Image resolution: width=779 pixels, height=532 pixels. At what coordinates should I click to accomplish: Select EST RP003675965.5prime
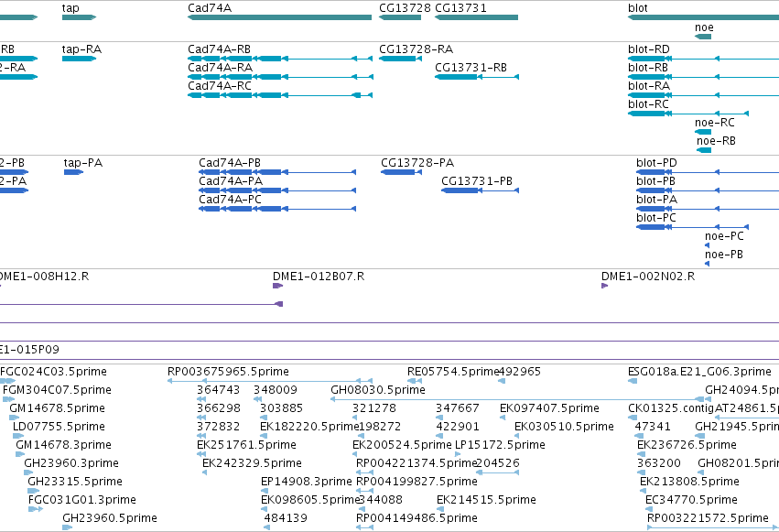click(x=270, y=381)
